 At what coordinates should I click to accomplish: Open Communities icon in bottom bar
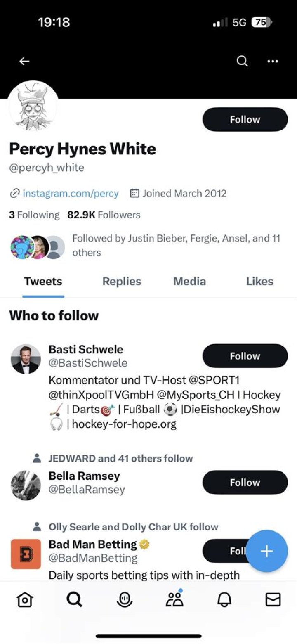174,599
